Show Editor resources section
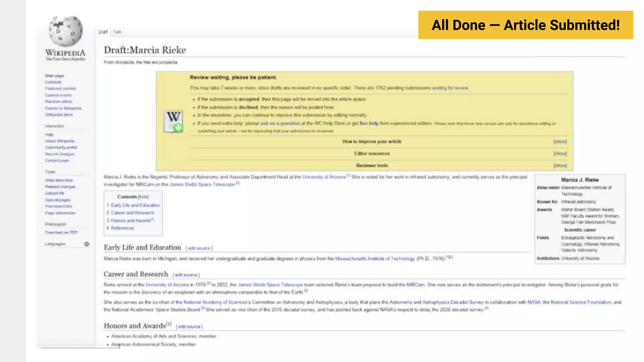This screenshot has width=644, height=362. (x=560, y=154)
